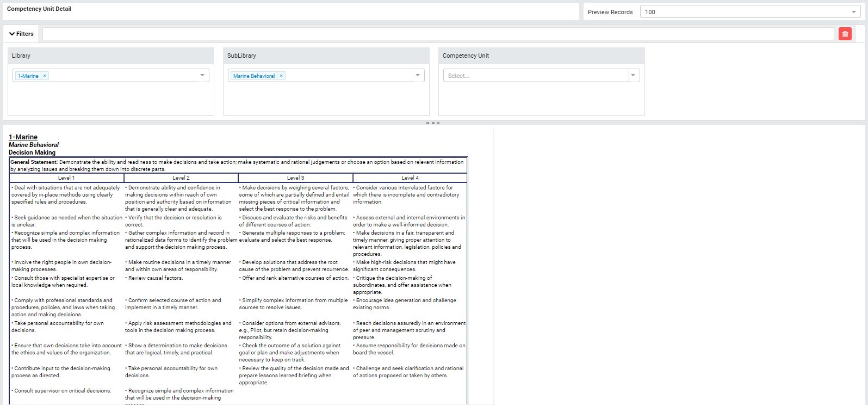Image resolution: width=868 pixels, height=405 pixels.
Task: Click 'Apply risk assessment methodologies' text
Action: (x=178, y=327)
